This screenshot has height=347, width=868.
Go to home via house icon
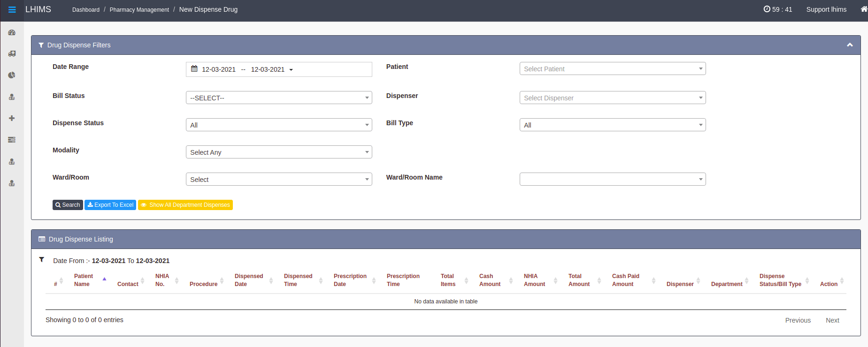[x=863, y=9]
